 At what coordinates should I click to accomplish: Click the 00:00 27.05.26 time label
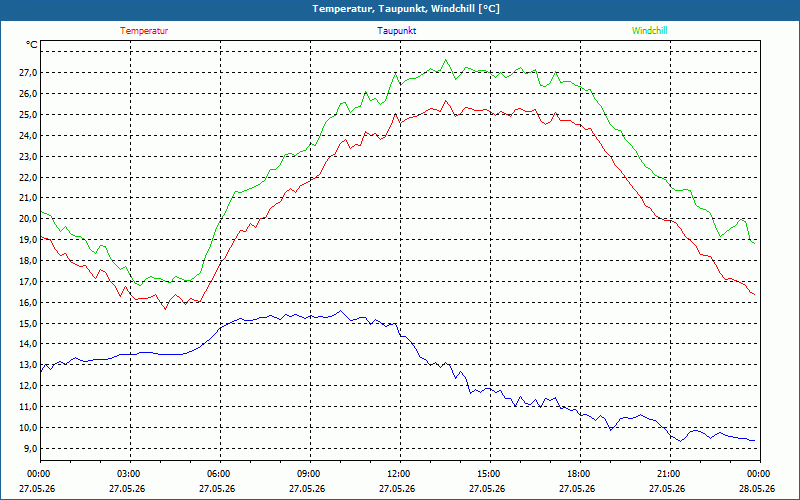37,481
